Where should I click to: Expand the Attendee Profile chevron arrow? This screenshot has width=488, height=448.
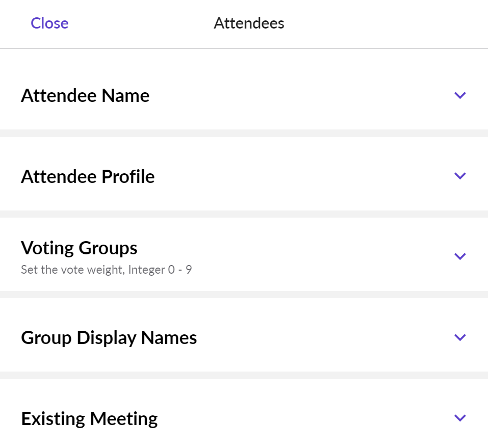tap(460, 176)
